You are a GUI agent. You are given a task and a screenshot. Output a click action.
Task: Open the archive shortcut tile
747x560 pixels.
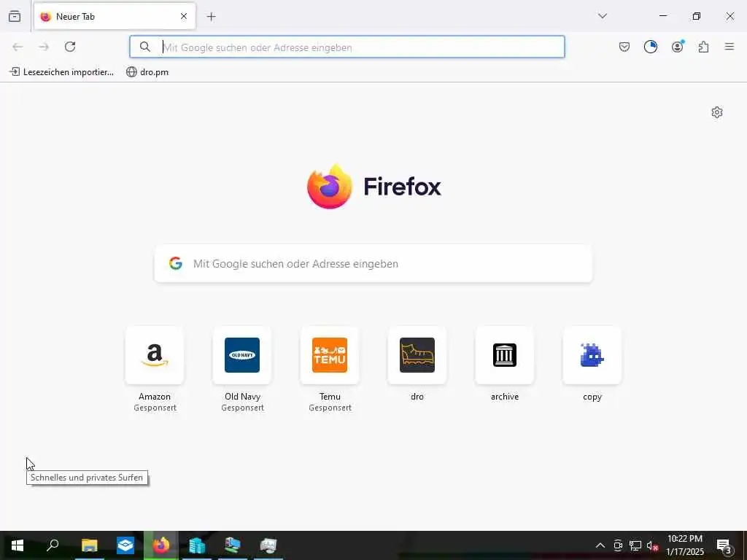click(x=505, y=355)
